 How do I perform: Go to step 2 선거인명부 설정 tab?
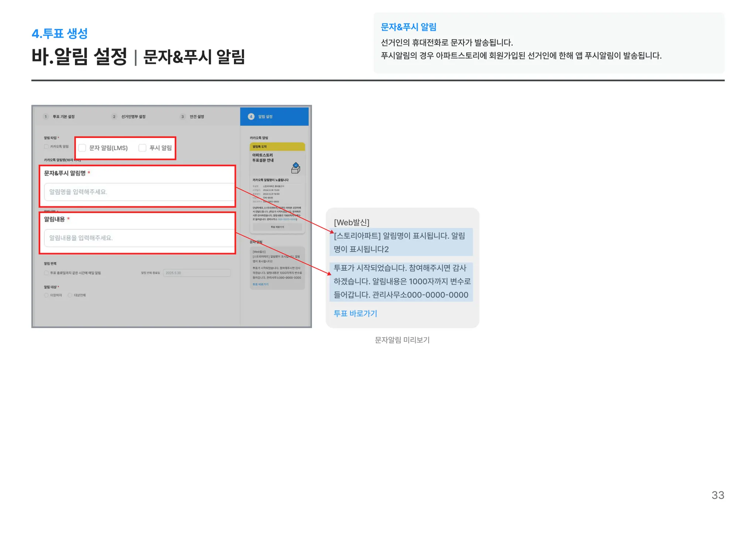click(133, 117)
